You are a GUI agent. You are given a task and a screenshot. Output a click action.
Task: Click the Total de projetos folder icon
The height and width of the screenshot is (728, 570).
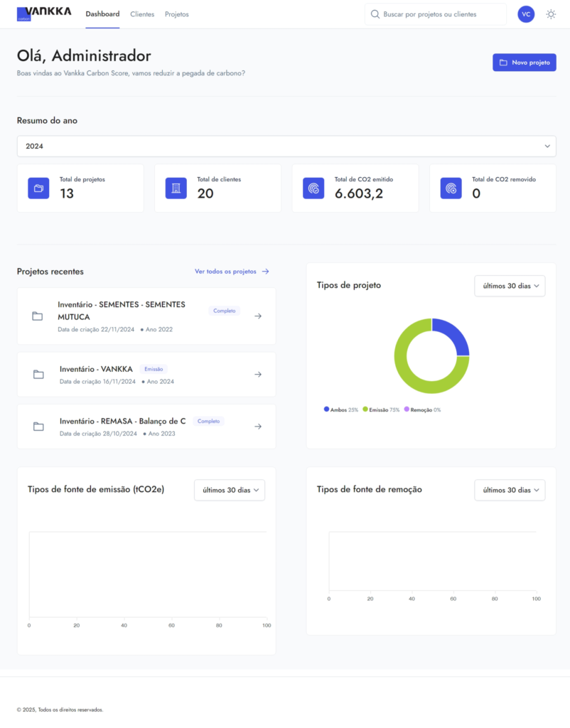tap(38, 188)
